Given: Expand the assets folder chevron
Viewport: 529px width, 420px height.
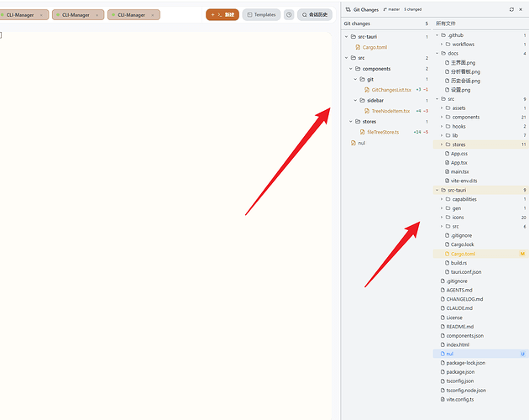Looking at the screenshot, I should (442, 108).
